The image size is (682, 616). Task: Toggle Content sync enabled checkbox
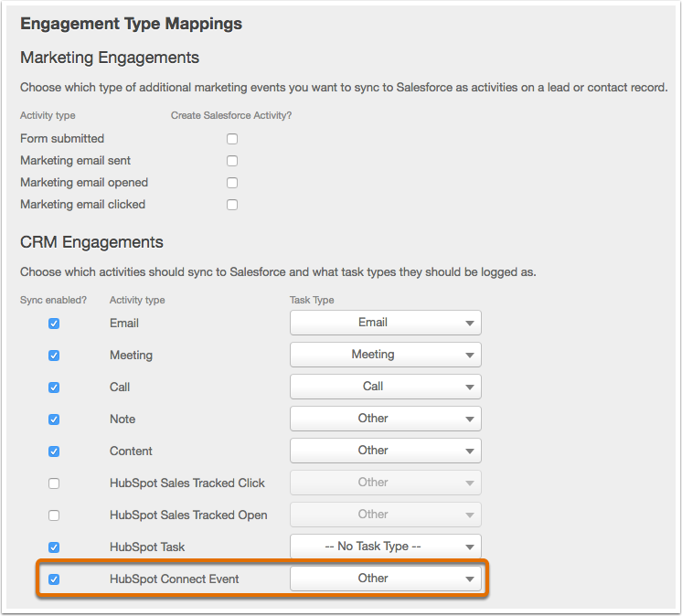pyautogui.click(x=54, y=451)
